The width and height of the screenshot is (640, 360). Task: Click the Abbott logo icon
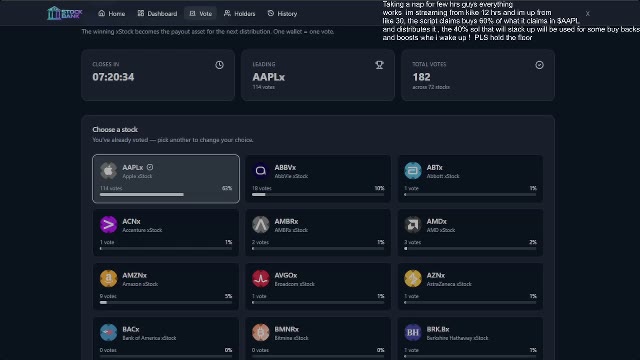click(413, 171)
